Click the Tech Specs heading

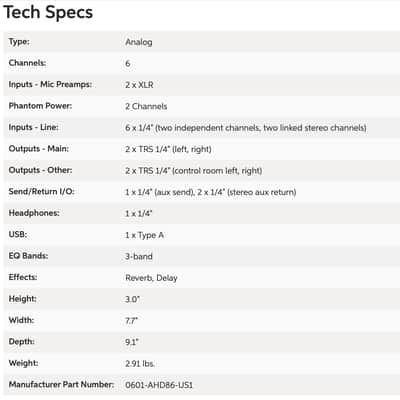click(48, 13)
